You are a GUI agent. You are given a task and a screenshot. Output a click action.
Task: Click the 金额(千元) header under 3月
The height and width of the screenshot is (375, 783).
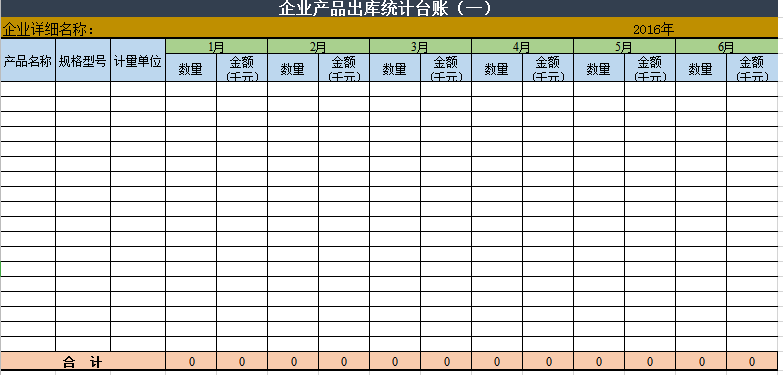(x=446, y=68)
